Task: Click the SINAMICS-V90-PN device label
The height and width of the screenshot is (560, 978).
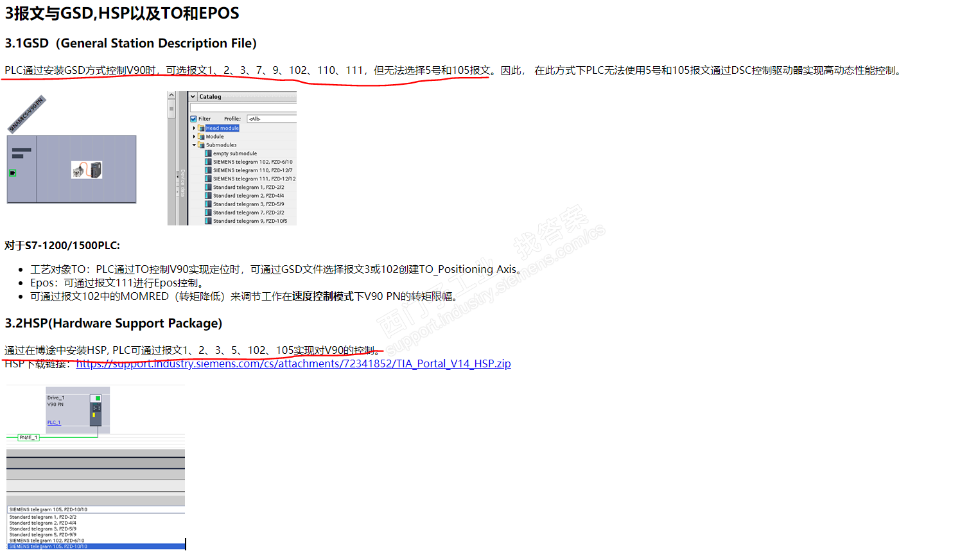Action: [27, 114]
